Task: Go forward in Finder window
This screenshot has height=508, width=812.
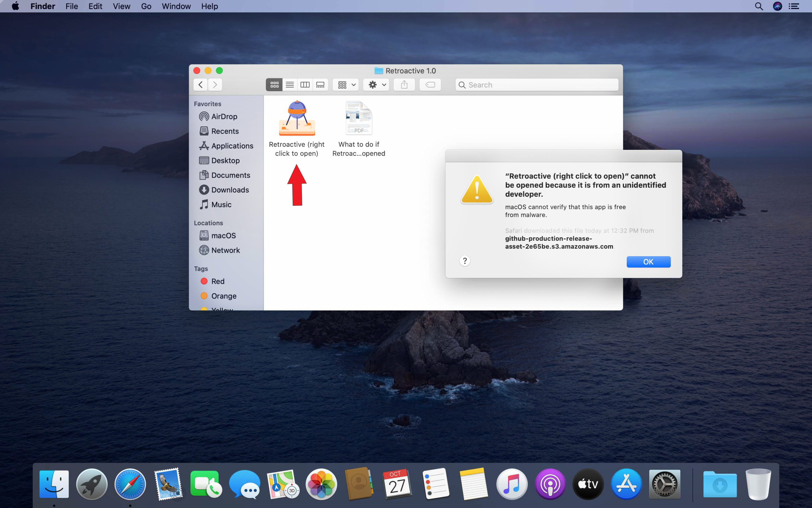Action: coord(215,85)
